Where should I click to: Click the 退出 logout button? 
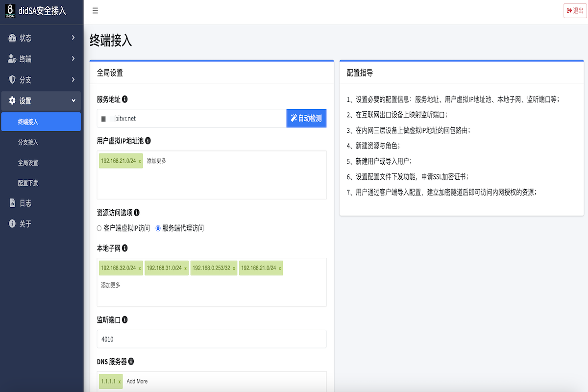click(575, 11)
